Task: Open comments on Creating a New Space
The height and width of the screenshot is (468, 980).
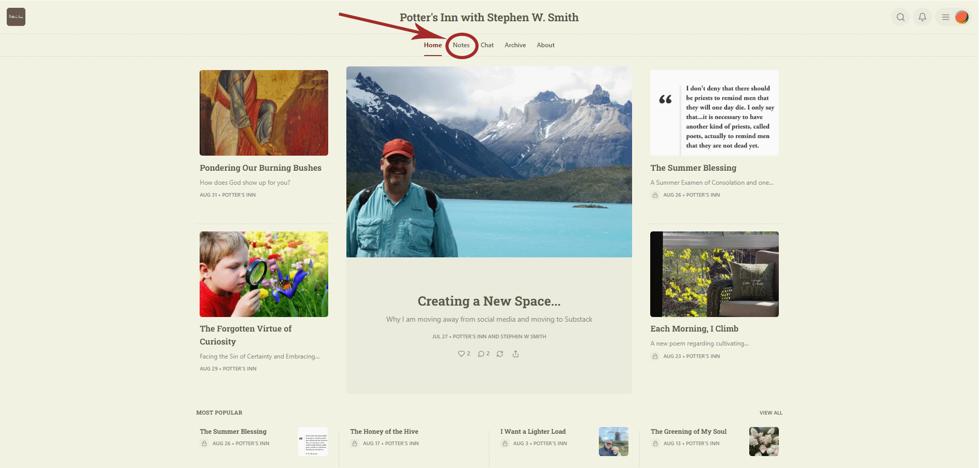Action: coord(484,354)
